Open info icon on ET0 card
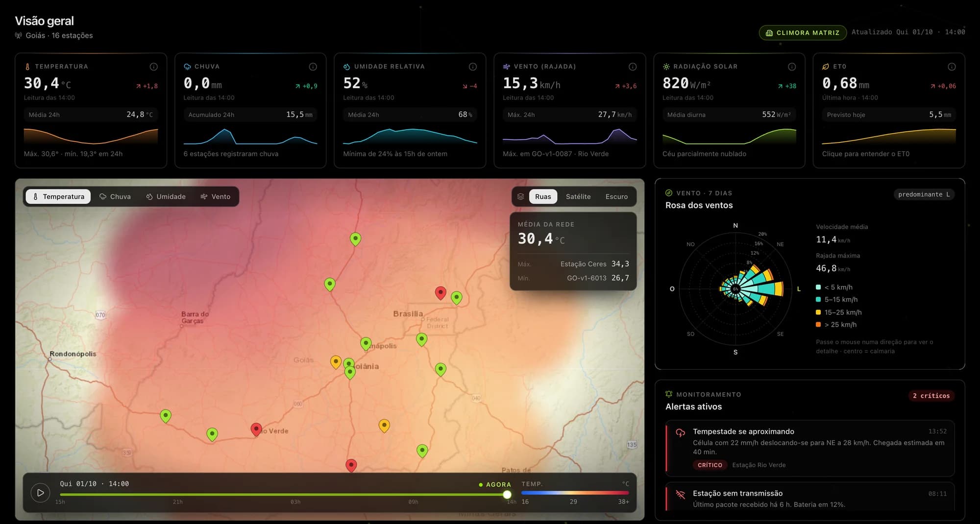 (951, 67)
